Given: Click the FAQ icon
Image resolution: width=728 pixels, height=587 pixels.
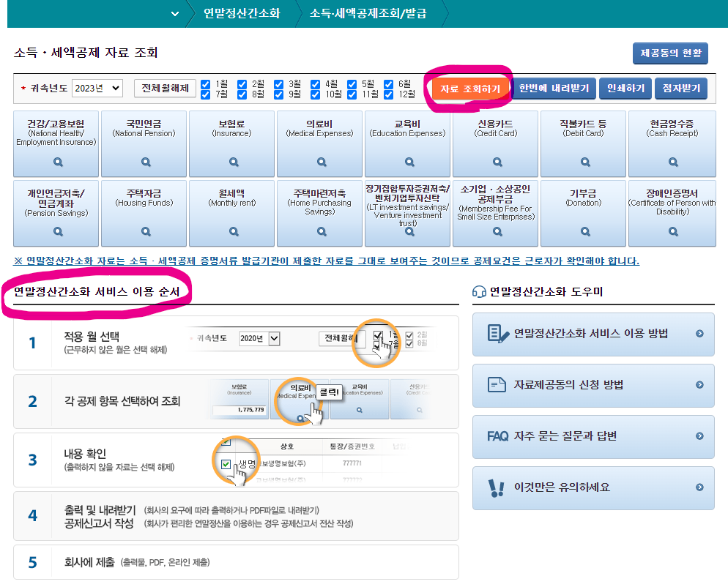Looking at the screenshot, I should pyautogui.click(x=498, y=436).
